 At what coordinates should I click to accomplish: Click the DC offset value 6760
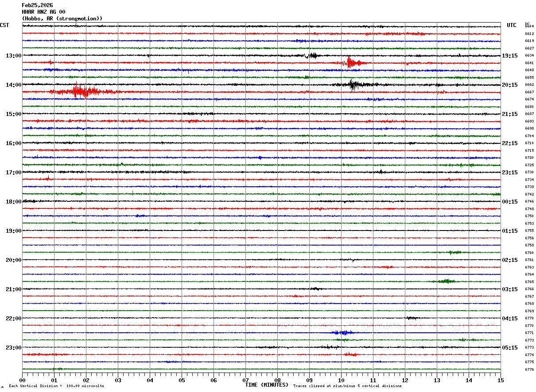[x=529, y=253]
